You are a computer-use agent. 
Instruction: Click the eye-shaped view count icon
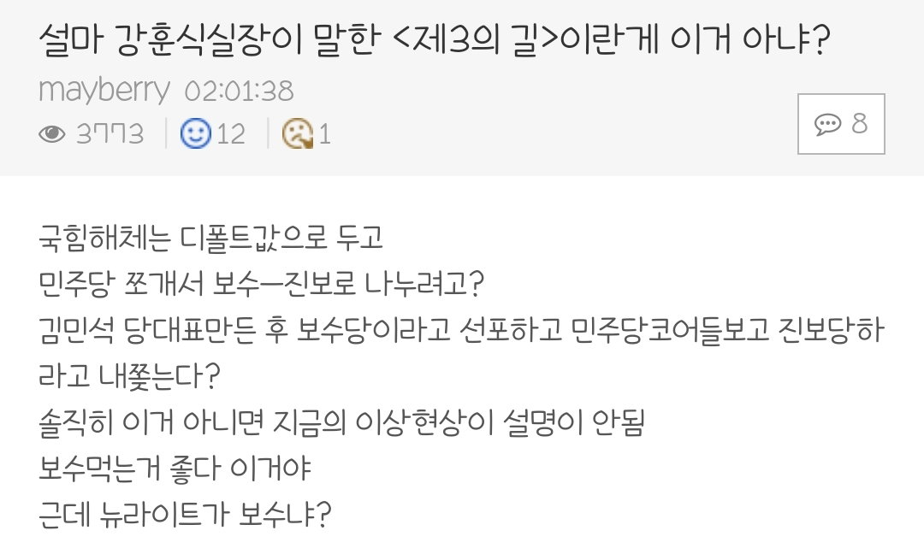click(52, 134)
